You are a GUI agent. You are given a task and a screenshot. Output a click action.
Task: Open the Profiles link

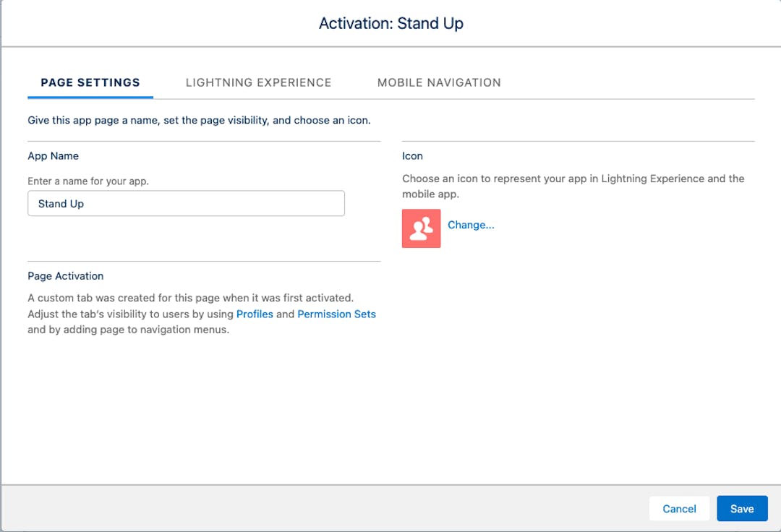pos(255,314)
